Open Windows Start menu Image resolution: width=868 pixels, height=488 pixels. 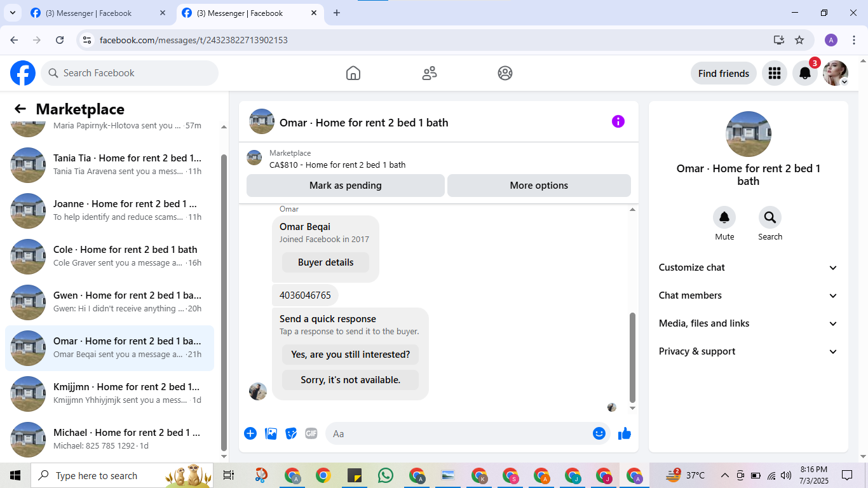point(15,475)
